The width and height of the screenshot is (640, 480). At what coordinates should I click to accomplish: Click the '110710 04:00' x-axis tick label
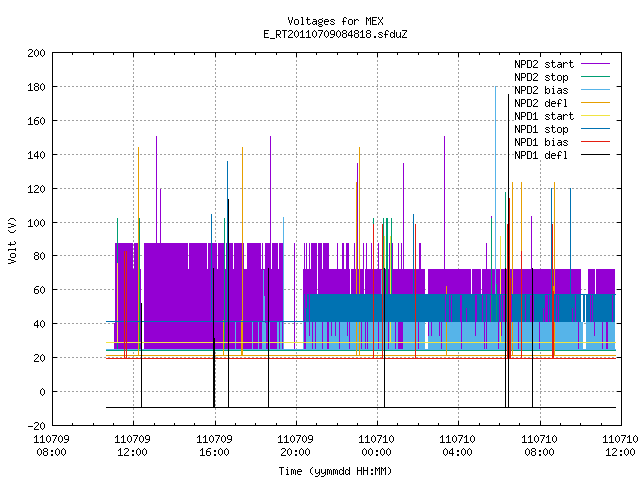point(458,446)
